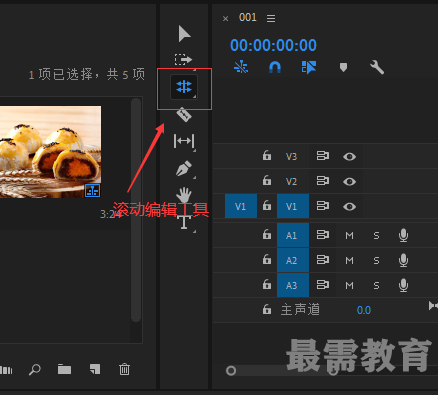Toggle track lock on V1
Image resolution: width=438 pixels, height=395 pixels.
pos(267,206)
